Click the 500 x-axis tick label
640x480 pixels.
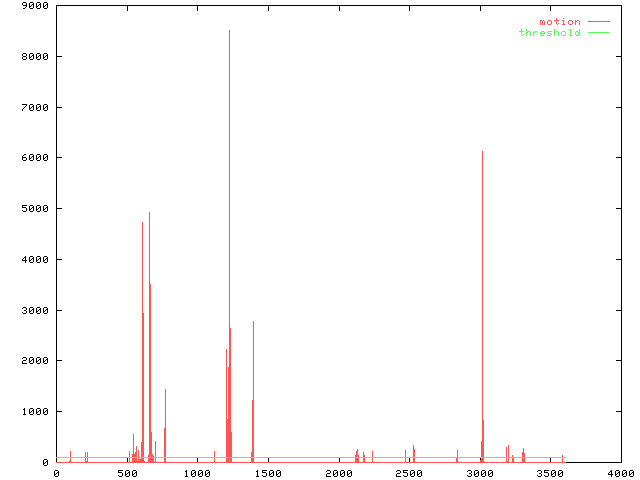click(x=126, y=473)
